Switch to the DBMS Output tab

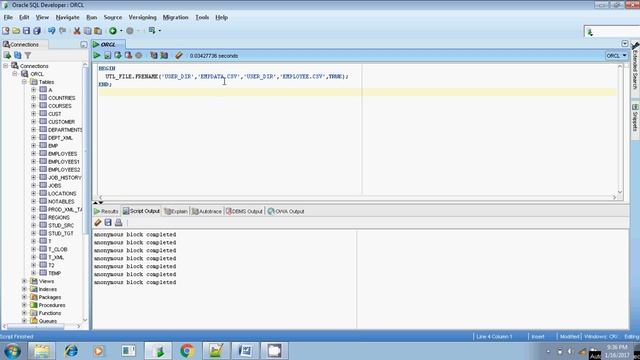(x=244, y=211)
